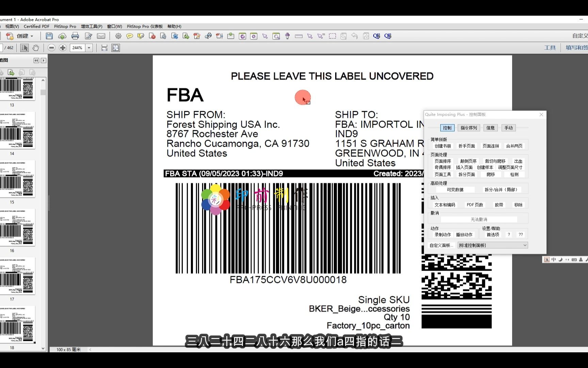The height and width of the screenshot is (368, 588).
Task: Click the 首选项 preferences button
Action: (493, 235)
